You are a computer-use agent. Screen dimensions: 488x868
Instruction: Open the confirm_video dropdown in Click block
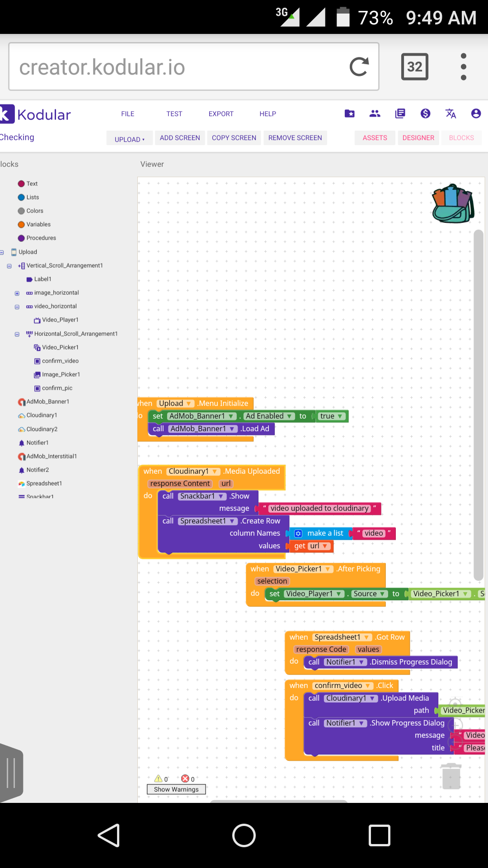[343, 685]
